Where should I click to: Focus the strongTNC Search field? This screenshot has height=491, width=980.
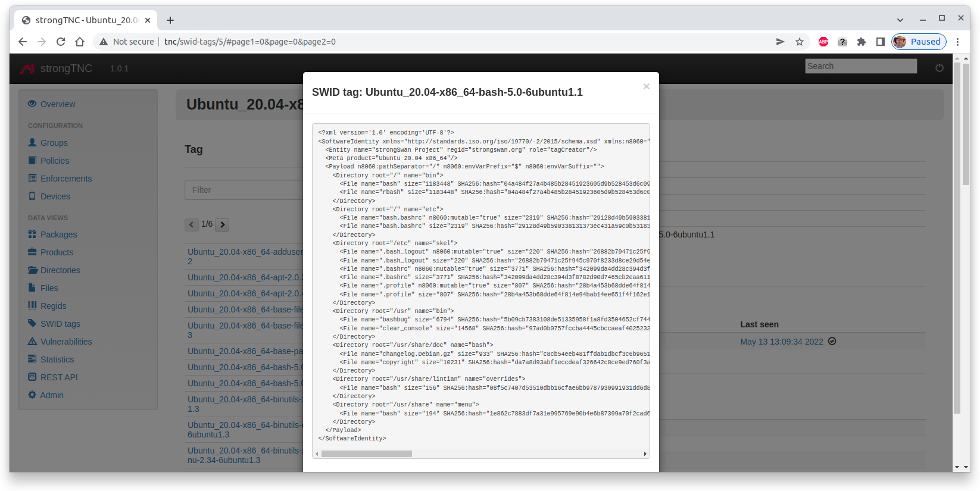(861, 66)
